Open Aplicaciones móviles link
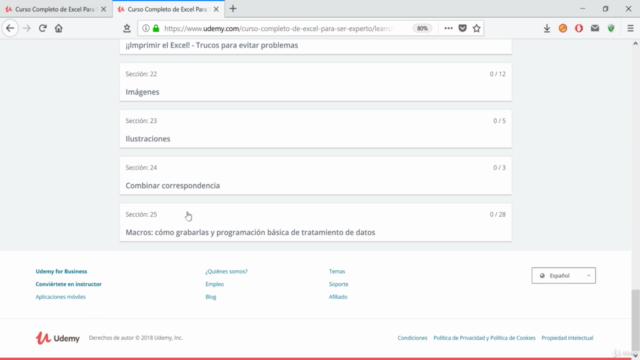The width and height of the screenshot is (640, 360). [x=60, y=297]
